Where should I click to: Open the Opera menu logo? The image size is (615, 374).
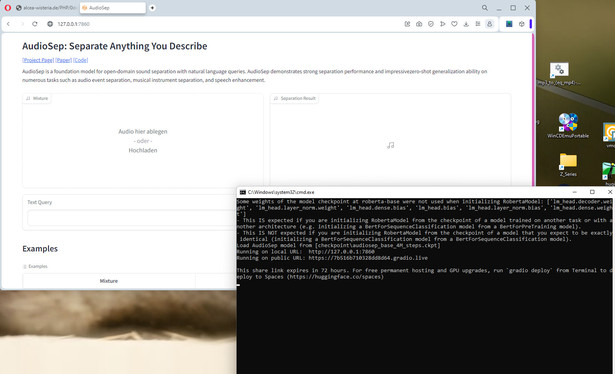(x=7, y=7)
